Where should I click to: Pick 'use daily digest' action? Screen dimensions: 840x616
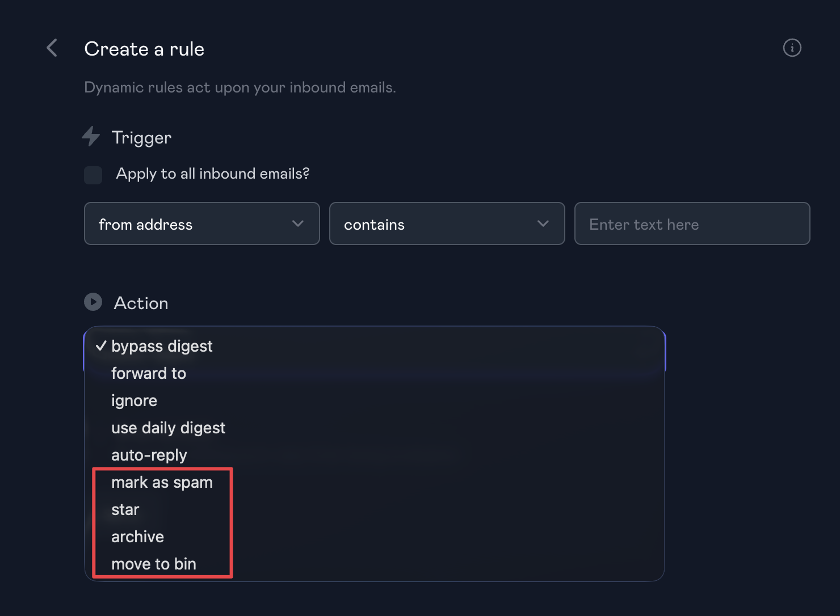168,428
